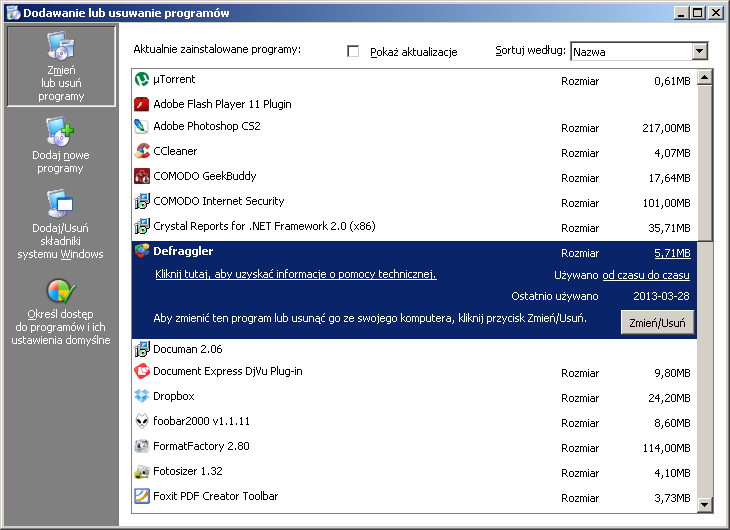Select the 'CCleaner' entry name

click(x=175, y=151)
